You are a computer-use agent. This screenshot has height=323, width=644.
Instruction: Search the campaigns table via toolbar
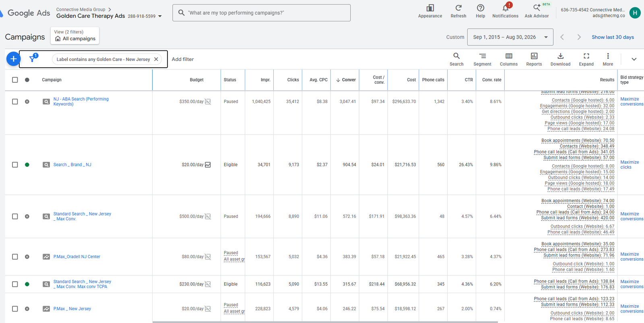pos(456,59)
